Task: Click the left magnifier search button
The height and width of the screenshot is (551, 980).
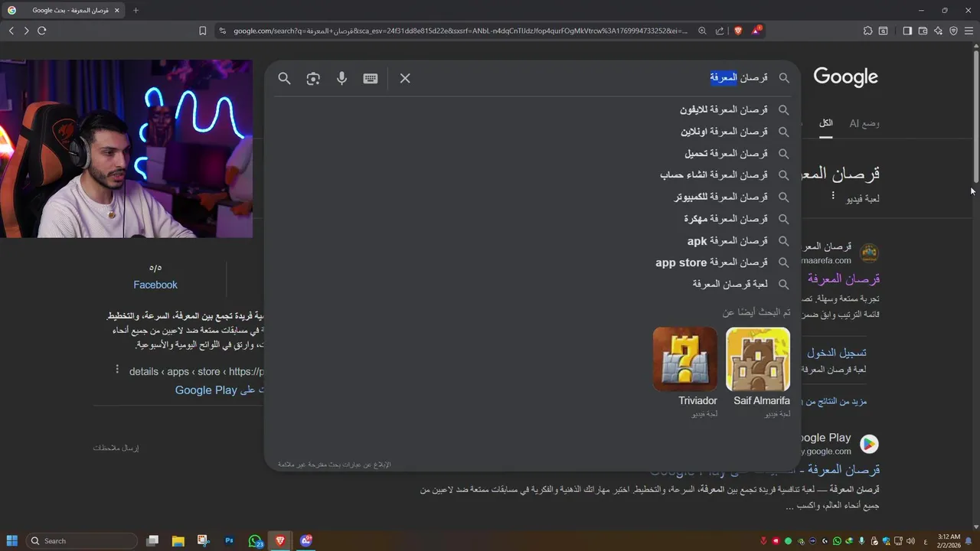Action: (x=284, y=78)
